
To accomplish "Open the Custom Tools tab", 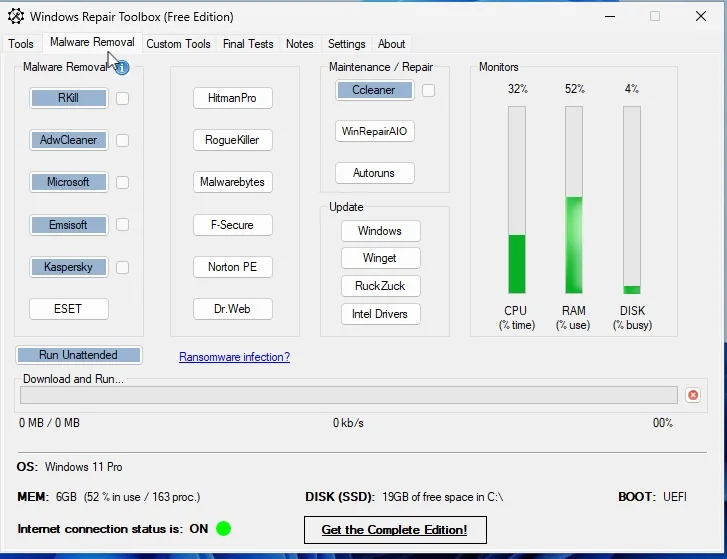I will (x=179, y=44).
